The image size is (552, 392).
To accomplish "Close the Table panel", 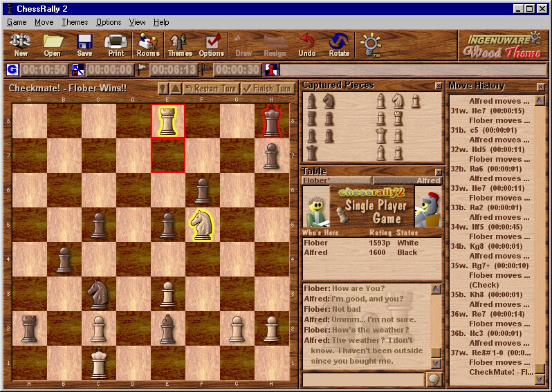I will click(x=439, y=172).
